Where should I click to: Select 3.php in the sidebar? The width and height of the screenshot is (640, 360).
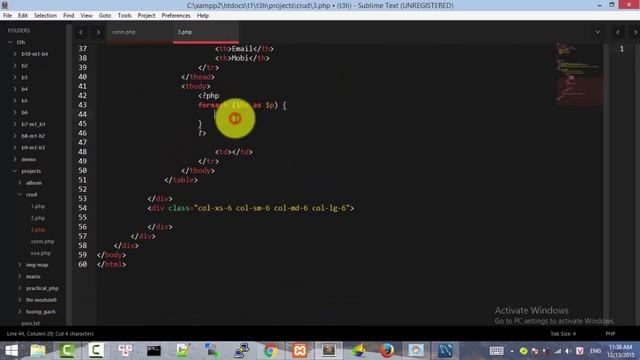(38, 230)
